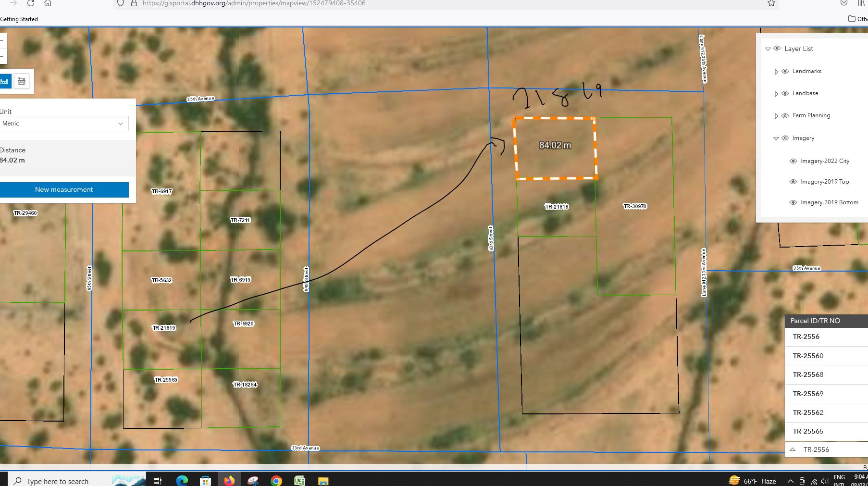Toggle visibility of the whole Layer List
This screenshot has height=486, width=868.
point(777,48)
